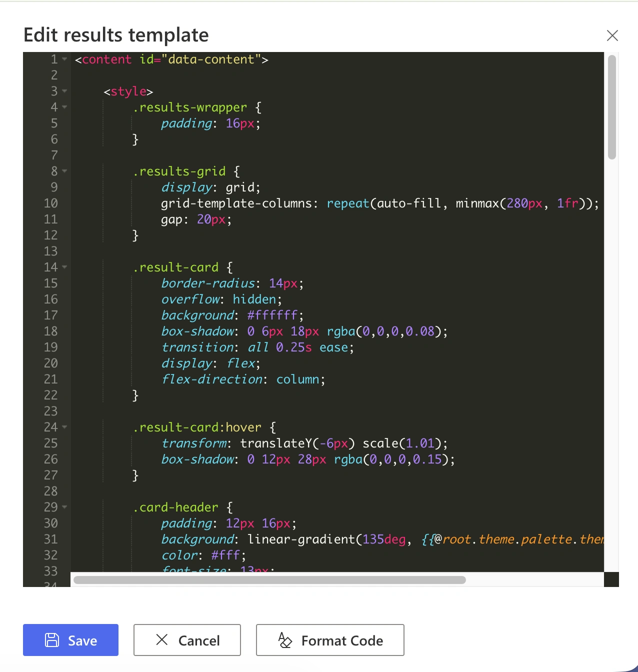Fold the .result-card rule on line 14

[x=64, y=267]
